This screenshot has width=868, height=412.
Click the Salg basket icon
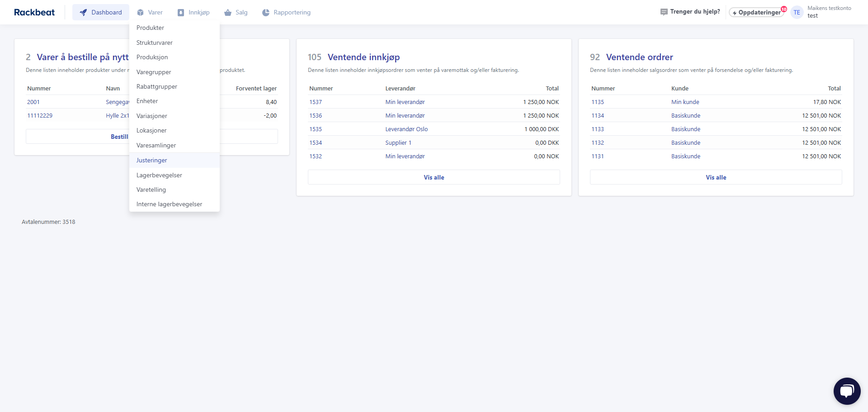tap(228, 13)
